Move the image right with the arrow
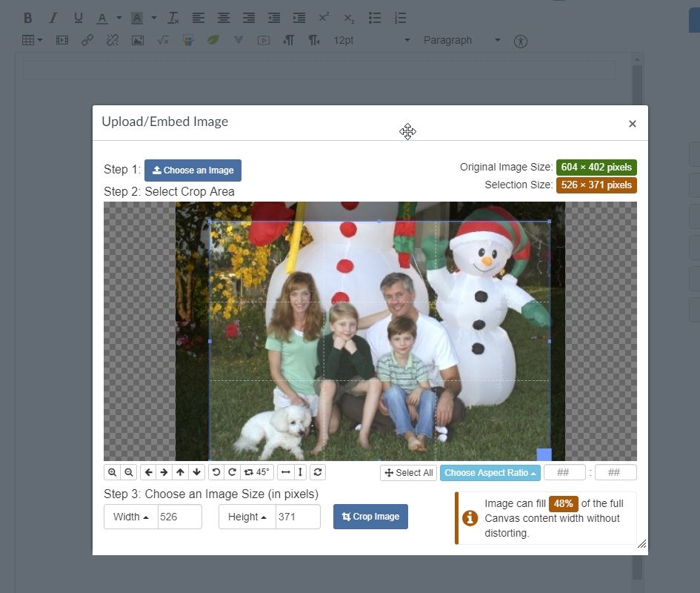700x593 pixels. click(x=164, y=472)
